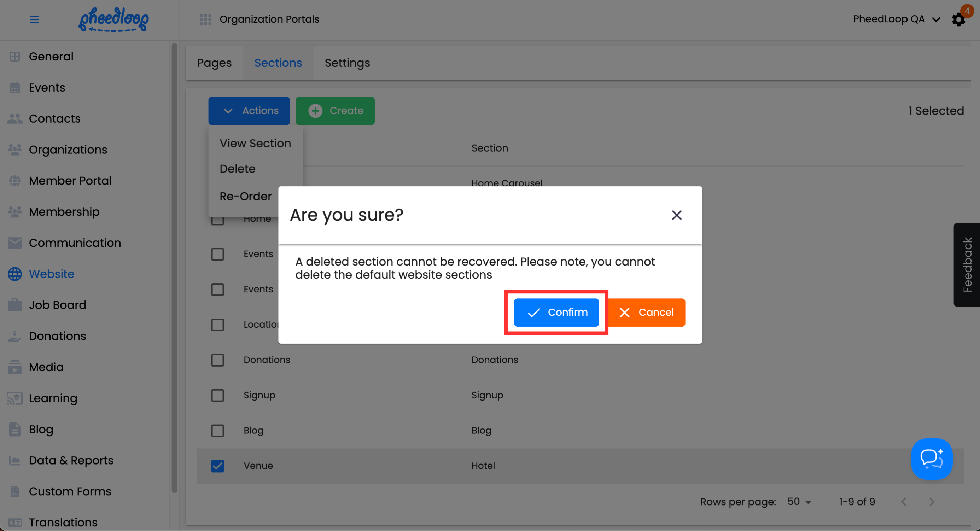980x531 pixels.
Task: Click the Communication envelope icon
Action: pyautogui.click(x=14, y=243)
